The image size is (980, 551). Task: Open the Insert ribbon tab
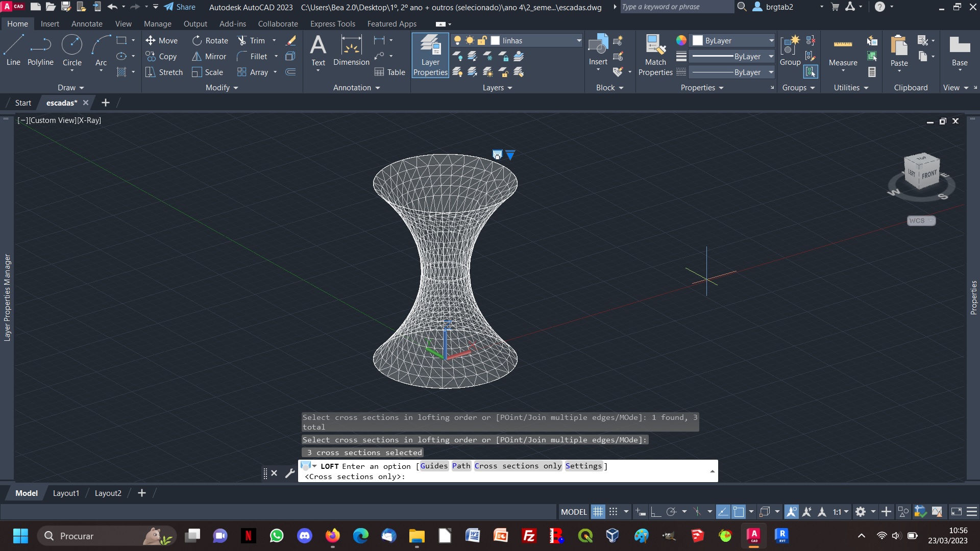click(x=50, y=23)
